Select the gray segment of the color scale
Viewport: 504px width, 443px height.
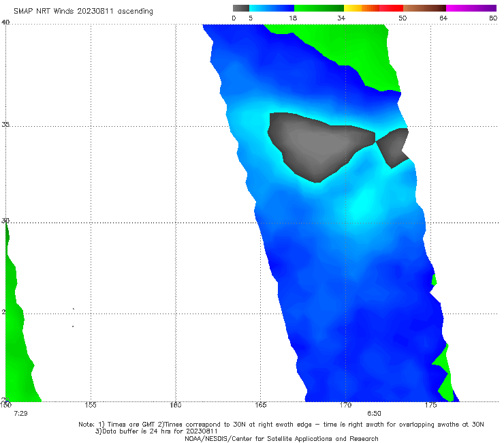241,8
